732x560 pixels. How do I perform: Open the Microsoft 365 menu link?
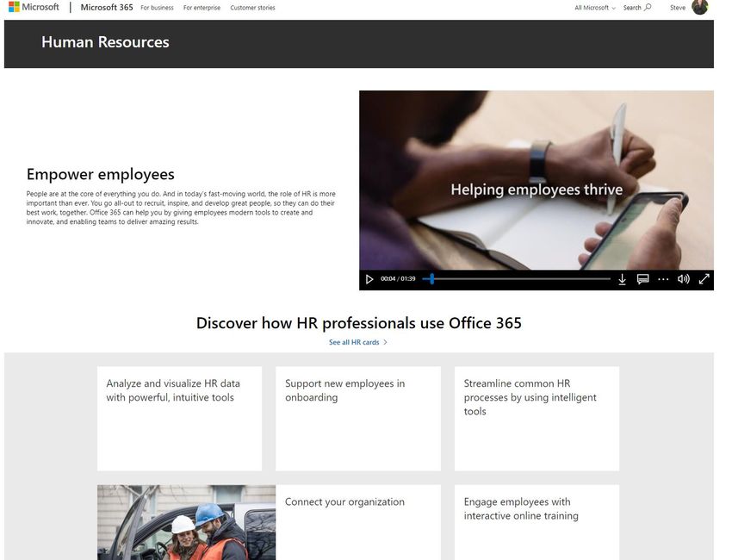107,7
